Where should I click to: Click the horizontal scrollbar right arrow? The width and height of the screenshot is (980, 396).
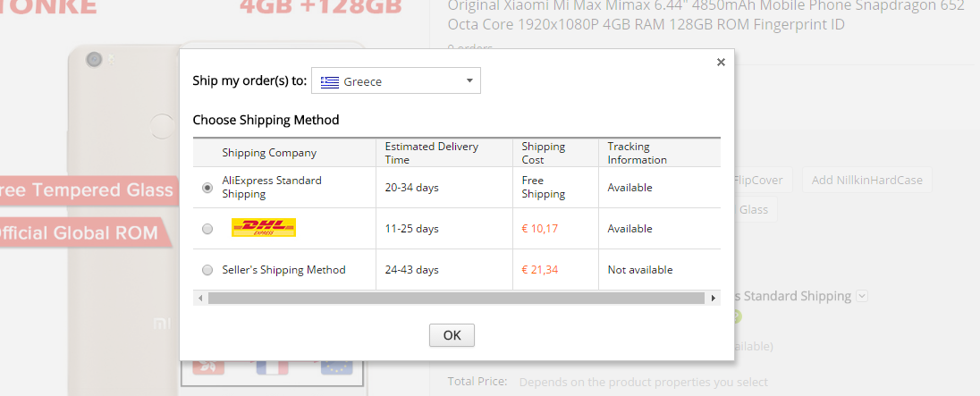coord(714,298)
